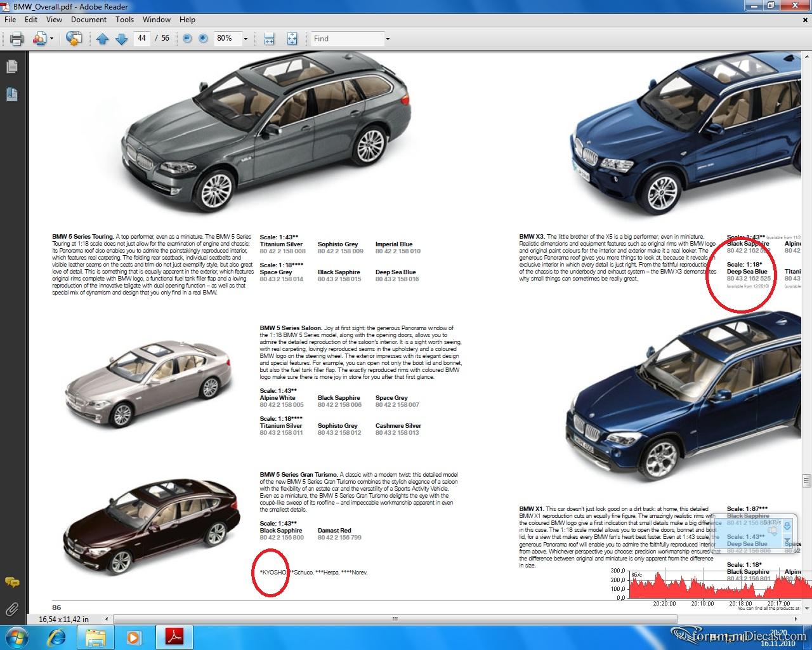Screen dimensions: 812x650
Task: Open the zoom level dropdown arrow
Action: [246, 39]
